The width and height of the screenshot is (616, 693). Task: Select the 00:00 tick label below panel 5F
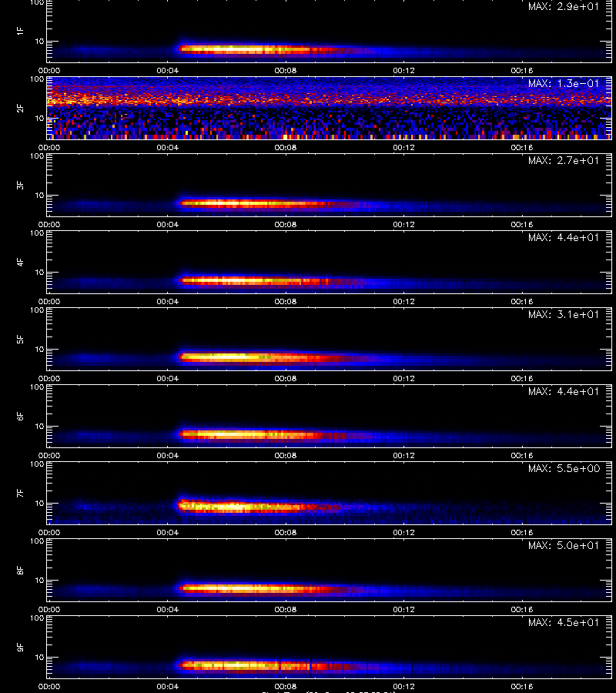49,378
